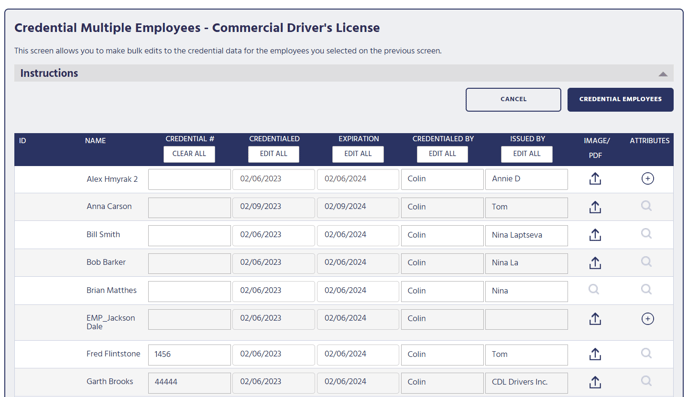Select employee name EMP_Jackson Dale
688x397 pixels.
coord(111,322)
